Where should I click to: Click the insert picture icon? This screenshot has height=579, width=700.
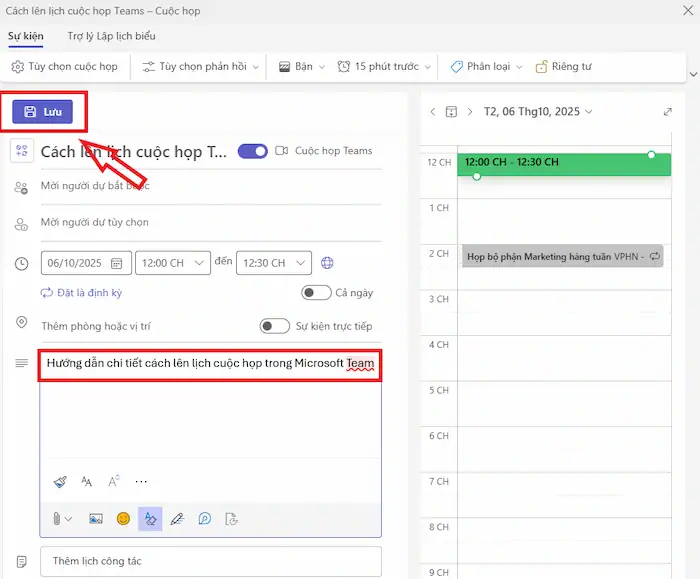96,518
